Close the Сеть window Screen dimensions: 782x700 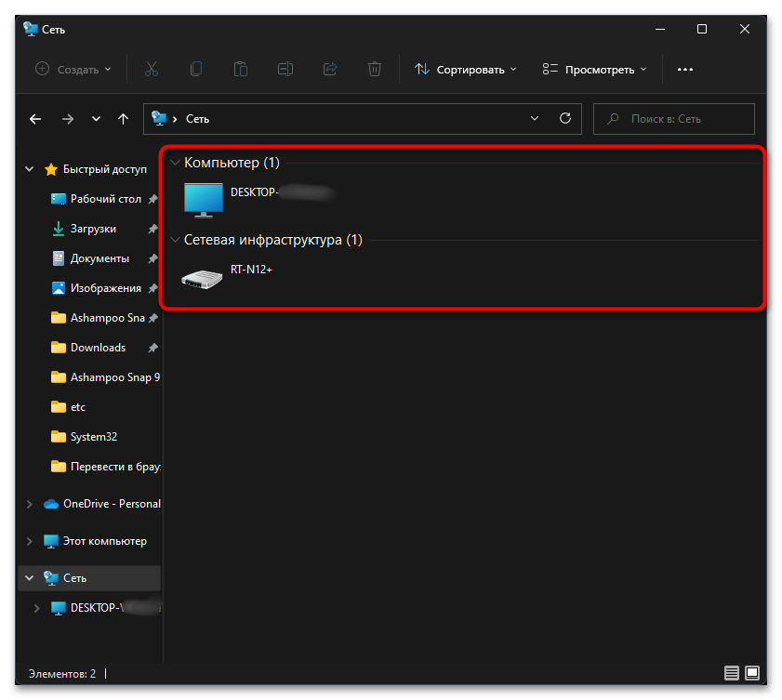(x=745, y=30)
